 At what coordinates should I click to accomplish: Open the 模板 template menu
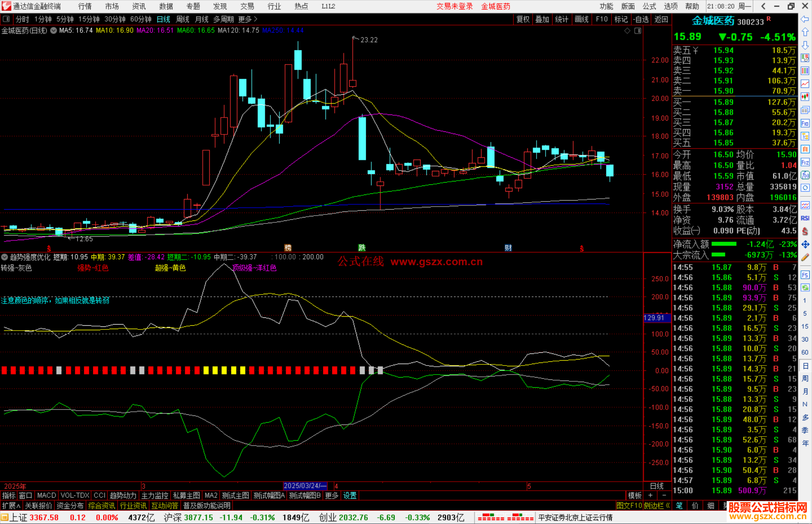click(x=635, y=496)
